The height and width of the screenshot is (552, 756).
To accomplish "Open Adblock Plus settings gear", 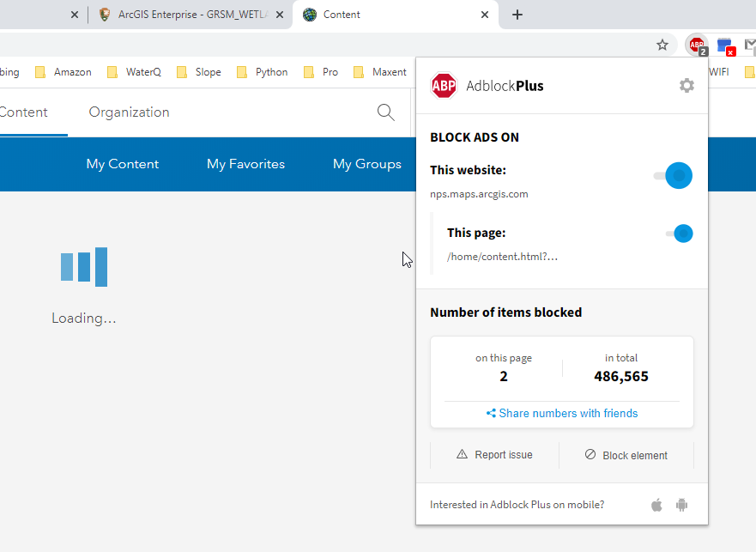I will [x=686, y=85].
